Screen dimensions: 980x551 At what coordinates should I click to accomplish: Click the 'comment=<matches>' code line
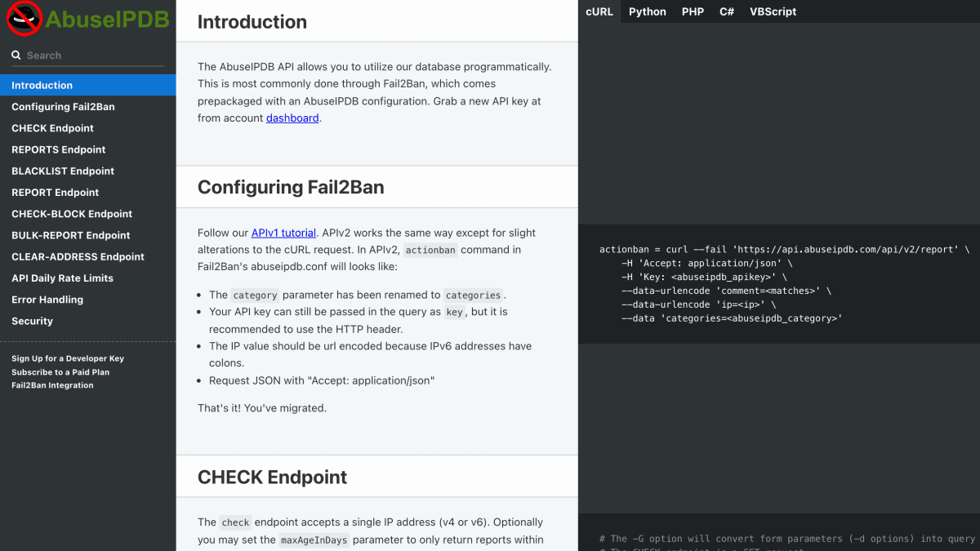click(726, 291)
